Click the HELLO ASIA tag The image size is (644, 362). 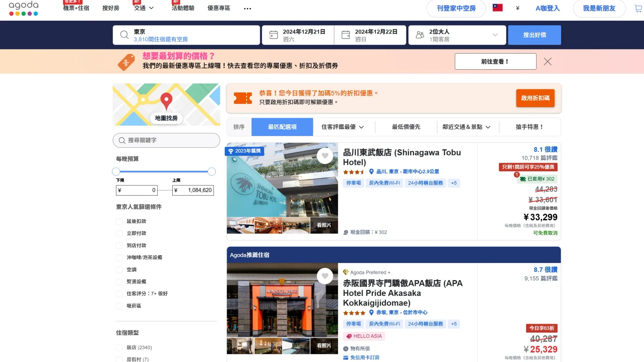[364, 336]
